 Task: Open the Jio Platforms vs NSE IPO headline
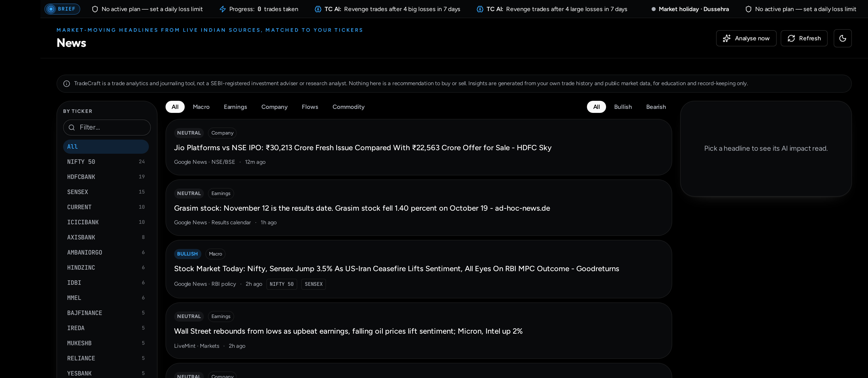pos(363,148)
